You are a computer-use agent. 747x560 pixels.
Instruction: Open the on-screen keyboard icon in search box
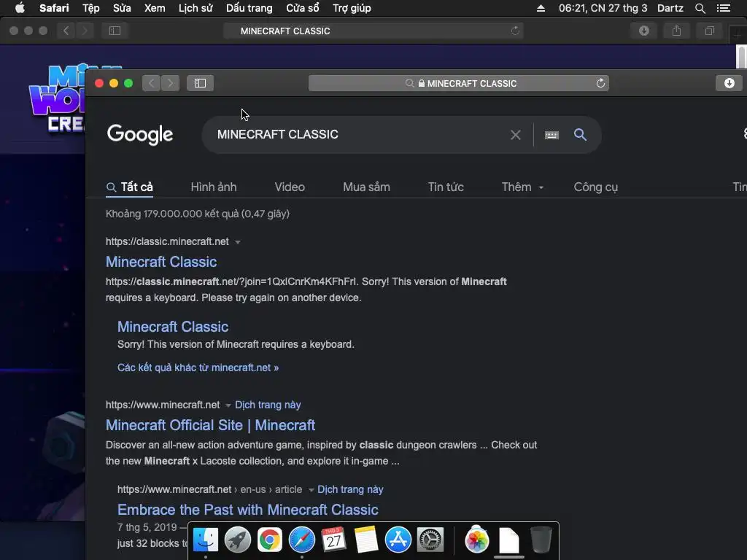pyautogui.click(x=551, y=135)
